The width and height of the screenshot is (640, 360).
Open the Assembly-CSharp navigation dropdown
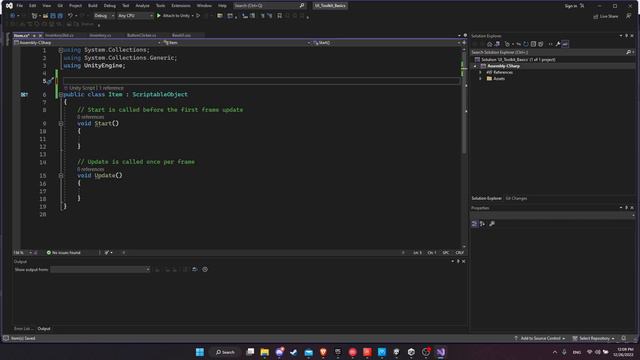pyautogui.click(x=87, y=42)
